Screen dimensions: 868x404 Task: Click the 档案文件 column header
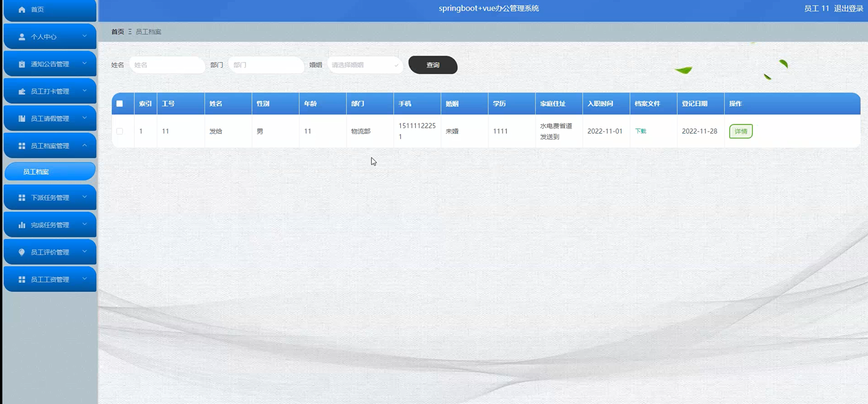click(x=653, y=104)
